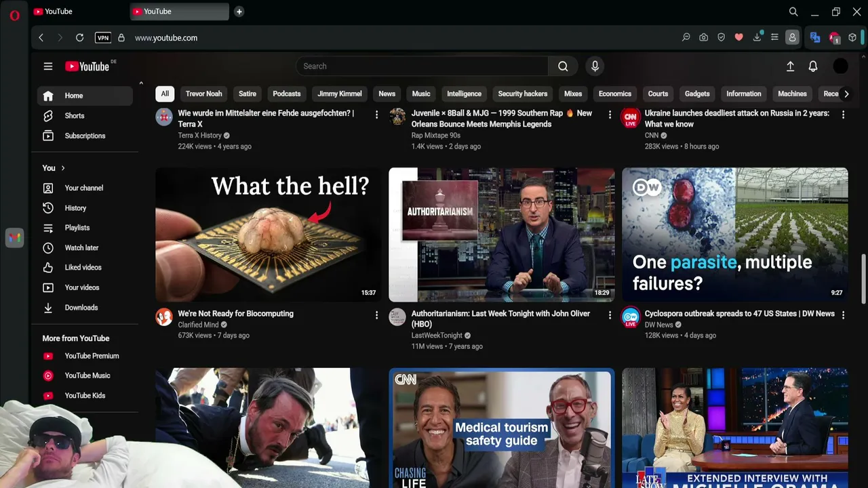This screenshot has width=868, height=488.
Task: Click the YouTube logo
Action: [x=87, y=66]
